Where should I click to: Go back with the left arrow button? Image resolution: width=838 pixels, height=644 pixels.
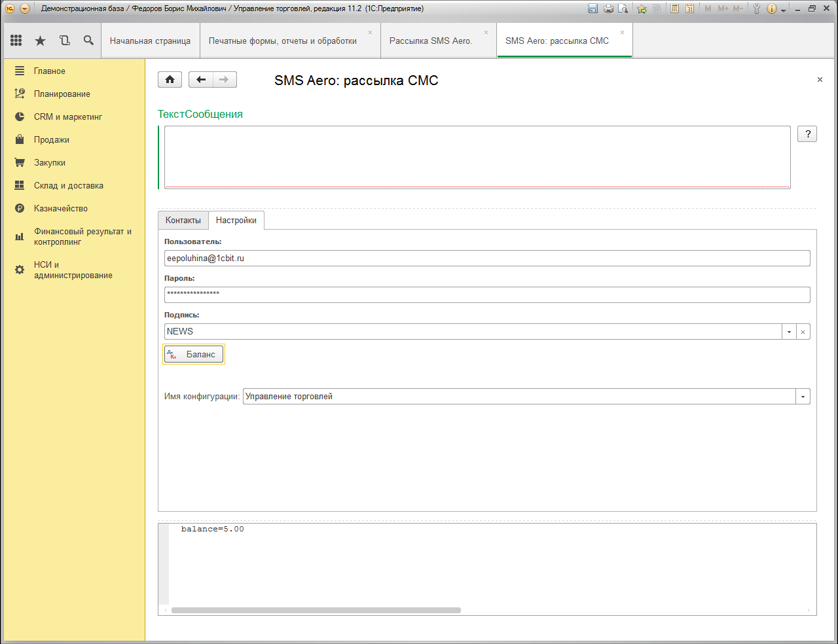tap(201, 80)
